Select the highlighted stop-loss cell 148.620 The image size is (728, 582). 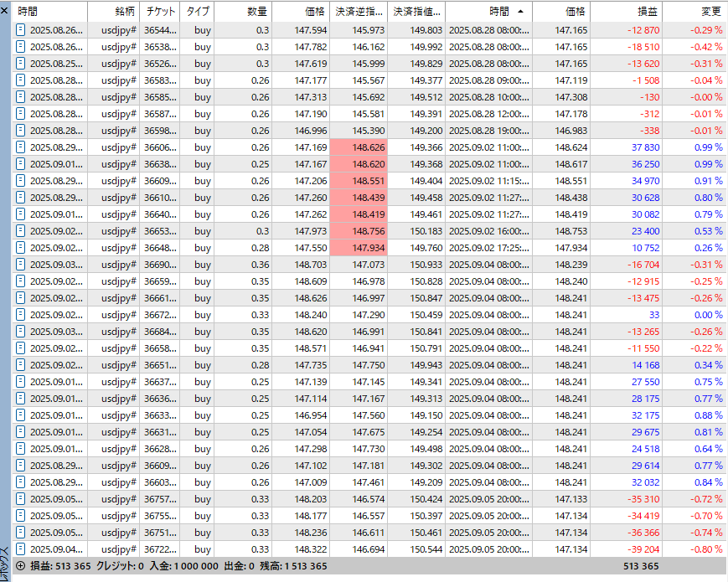point(359,164)
